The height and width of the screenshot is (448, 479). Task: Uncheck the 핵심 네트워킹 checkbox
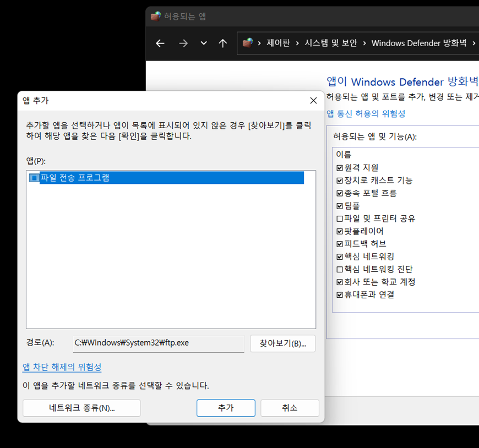(339, 257)
